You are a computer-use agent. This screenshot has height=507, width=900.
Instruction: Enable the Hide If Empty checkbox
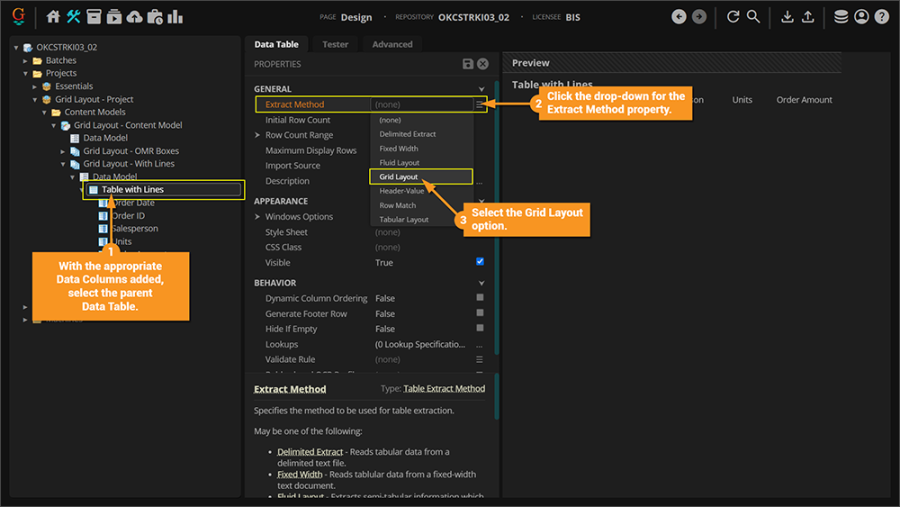(x=480, y=328)
